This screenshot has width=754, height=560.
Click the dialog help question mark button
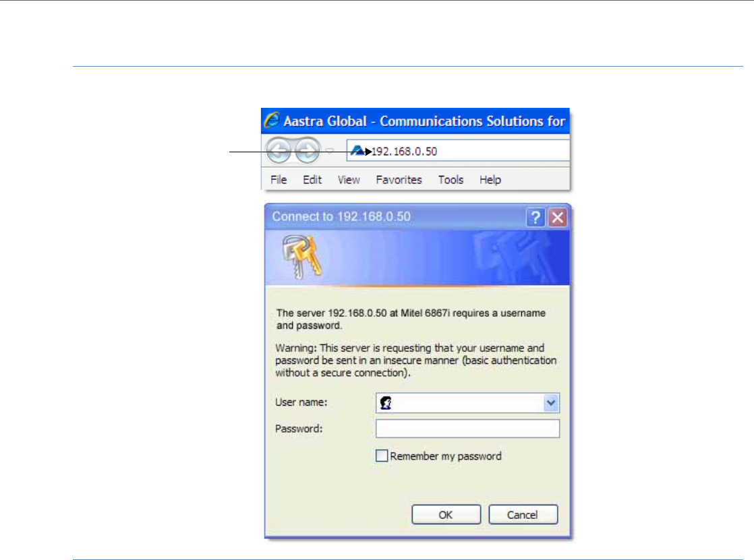click(535, 217)
